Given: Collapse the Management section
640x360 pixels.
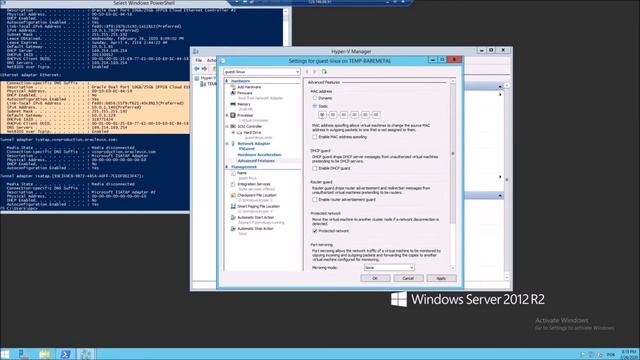Looking at the screenshot, I should click(x=227, y=167).
